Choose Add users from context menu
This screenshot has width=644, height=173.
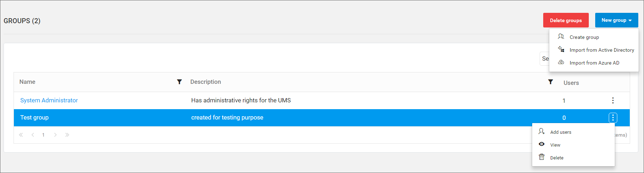point(561,132)
